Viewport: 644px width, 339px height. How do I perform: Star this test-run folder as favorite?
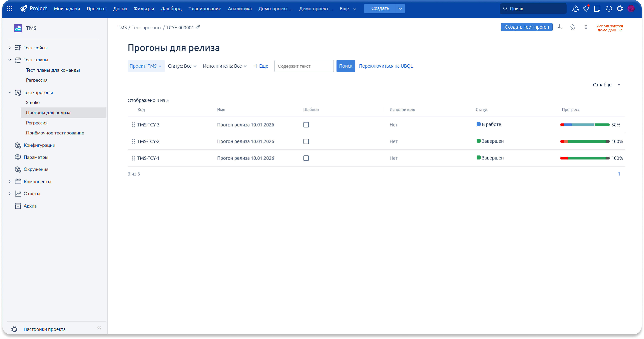click(572, 27)
